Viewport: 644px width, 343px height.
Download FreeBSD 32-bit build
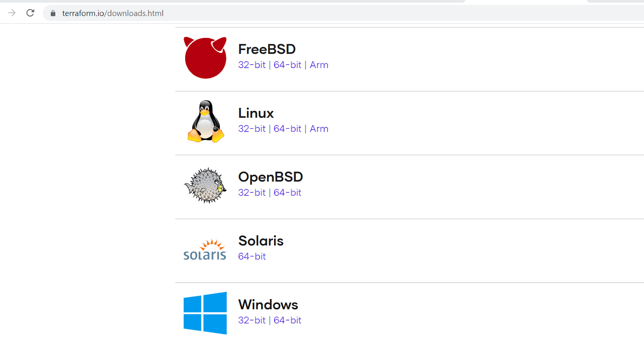(252, 65)
